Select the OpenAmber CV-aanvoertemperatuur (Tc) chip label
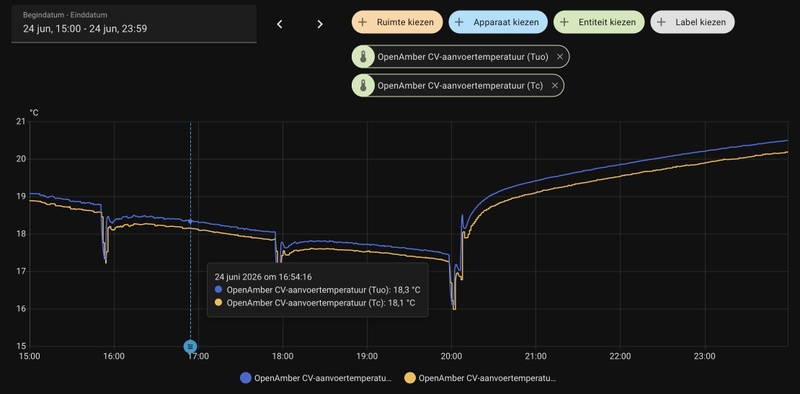Viewport: 800px width, 394px height. (x=460, y=86)
